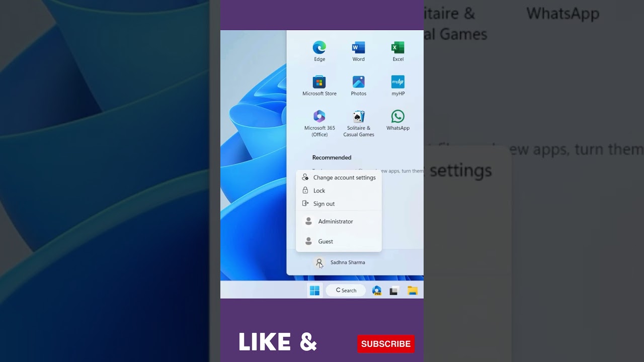Click the Windows Start button on taskbar

point(314,290)
